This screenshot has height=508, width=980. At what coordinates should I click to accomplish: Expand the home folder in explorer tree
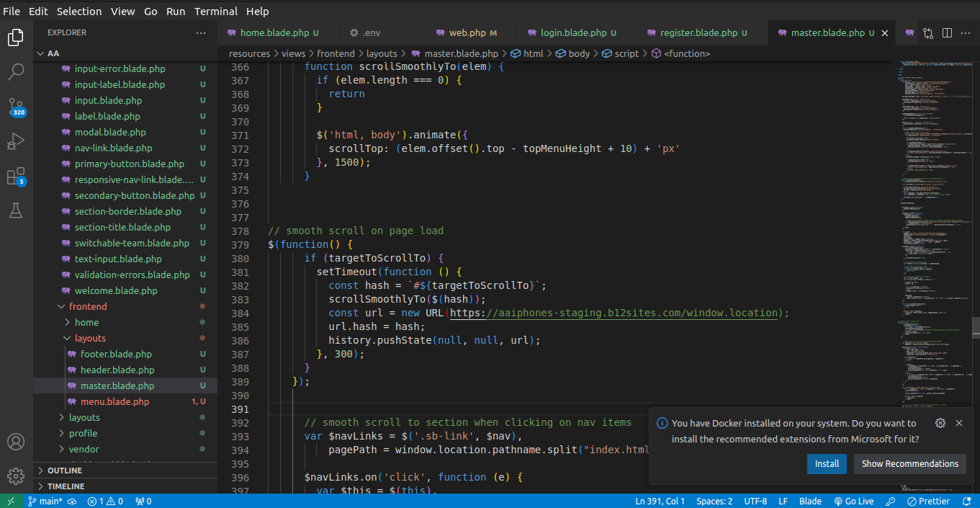pos(86,322)
